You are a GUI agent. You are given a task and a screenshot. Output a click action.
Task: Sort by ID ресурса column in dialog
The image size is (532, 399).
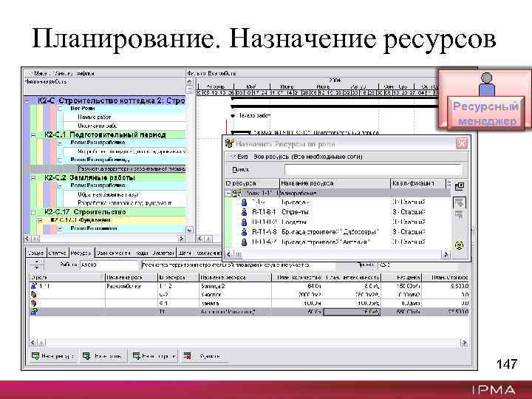[252, 183]
